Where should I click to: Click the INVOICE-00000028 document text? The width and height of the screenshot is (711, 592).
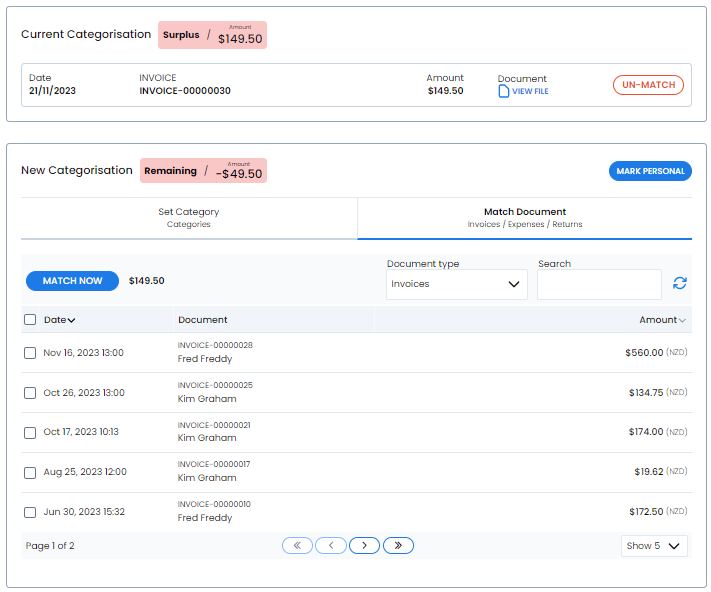pyautogui.click(x=215, y=345)
